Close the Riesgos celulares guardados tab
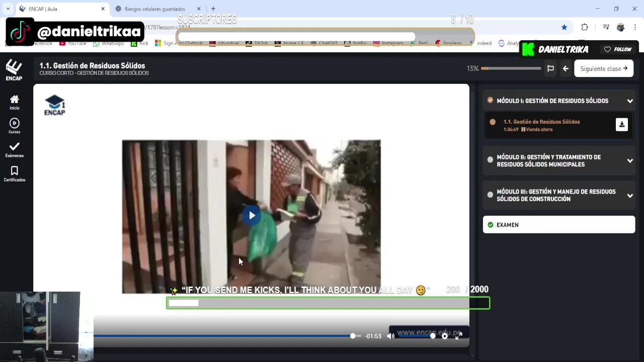The image size is (644, 362). [x=199, y=9]
